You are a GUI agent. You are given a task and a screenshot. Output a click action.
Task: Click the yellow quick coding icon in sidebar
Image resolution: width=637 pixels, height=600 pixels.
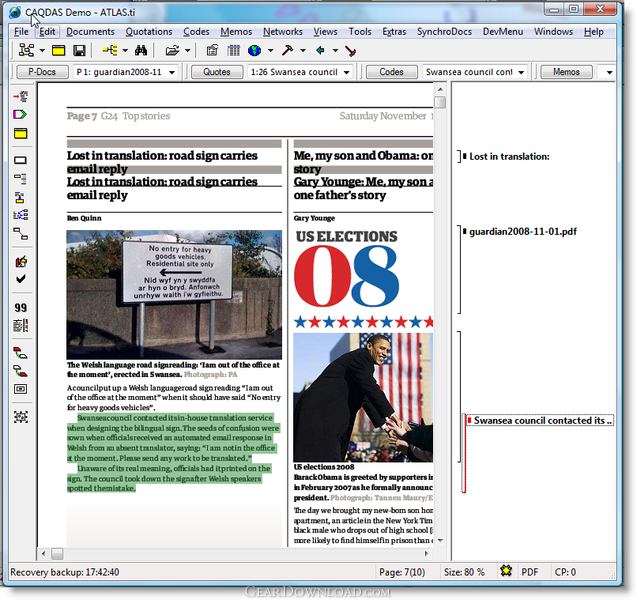[x=20, y=197]
